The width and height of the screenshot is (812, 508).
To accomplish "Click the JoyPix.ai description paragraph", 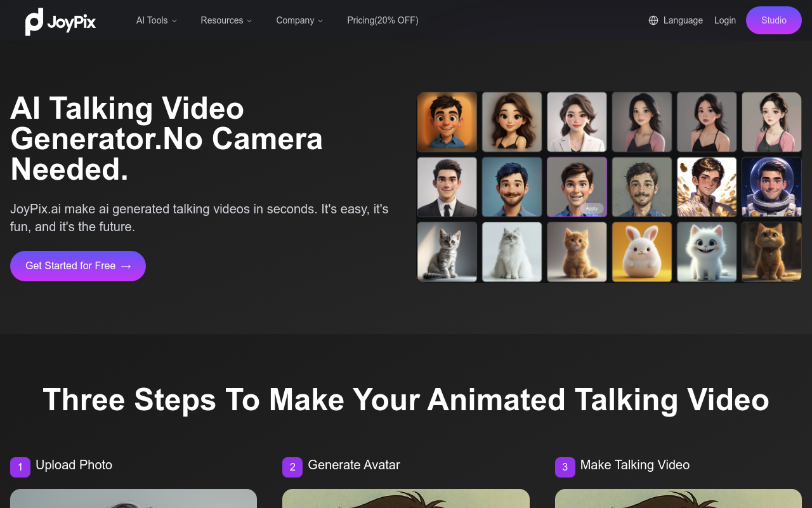I will (199, 217).
